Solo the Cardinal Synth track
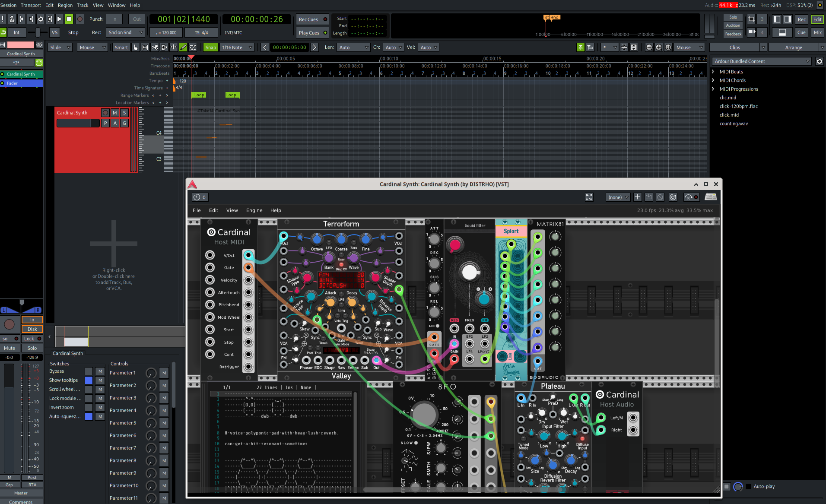826x504 pixels. click(x=124, y=113)
